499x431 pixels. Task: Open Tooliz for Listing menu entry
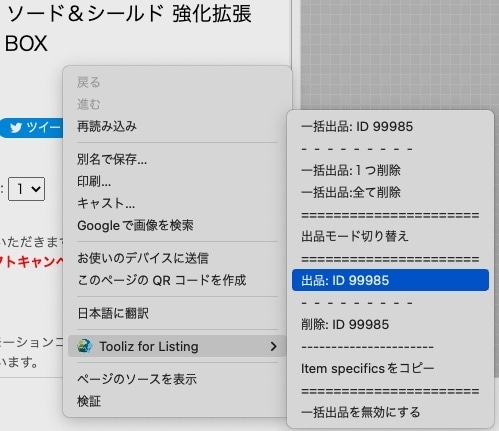[177, 346]
